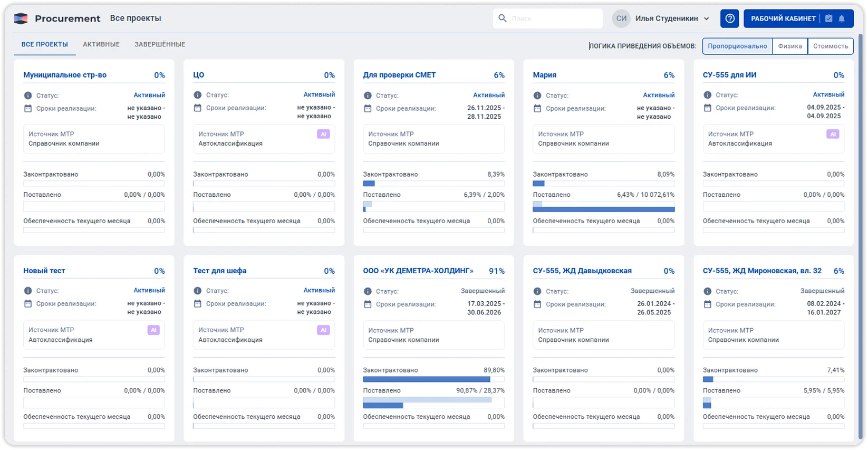Image resolution: width=868 pixels, height=450 pixels.
Task: Open the Рабочий кабинет button
Action: tap(783, 18)
